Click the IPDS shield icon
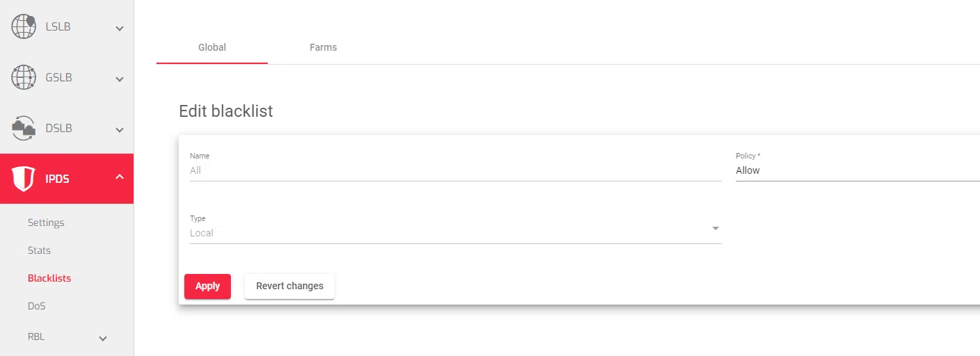 [x=23, y=179]
